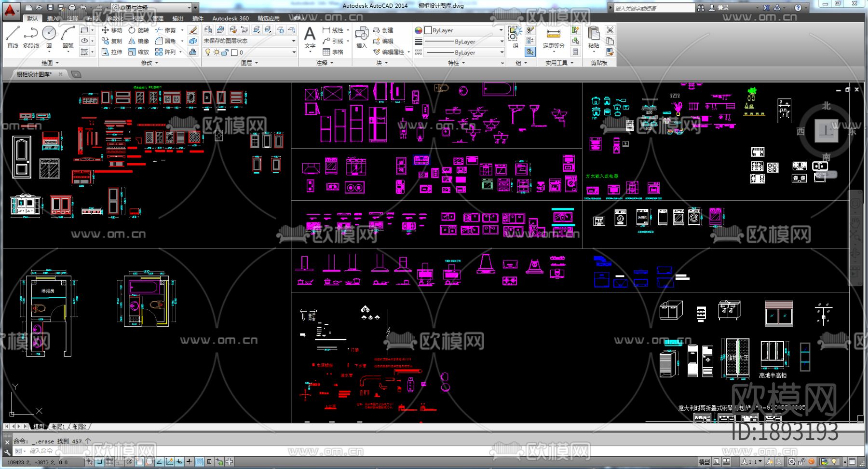Image resolution: width=868 pixels, height=469 pixels.
Task: Open the layer state dropdown 未保存的图层状态
Action: click(250, 41)
